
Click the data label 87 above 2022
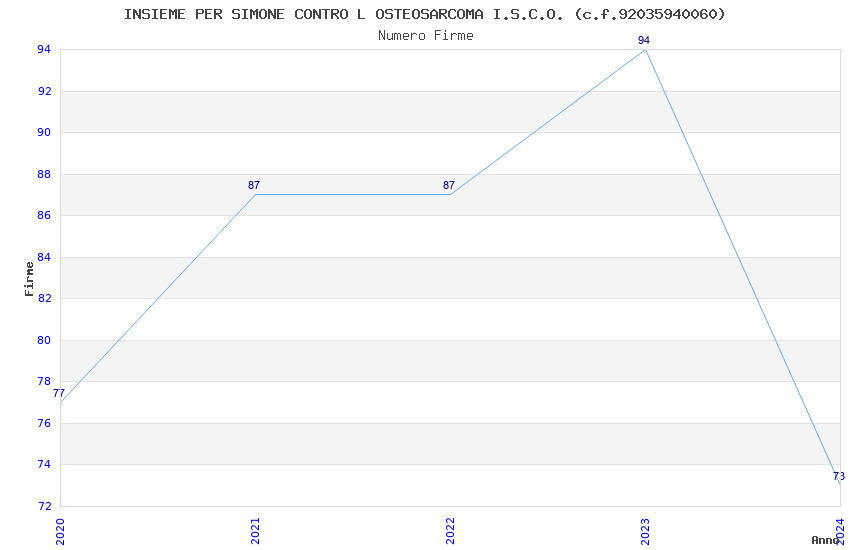(x=448, y=185)
